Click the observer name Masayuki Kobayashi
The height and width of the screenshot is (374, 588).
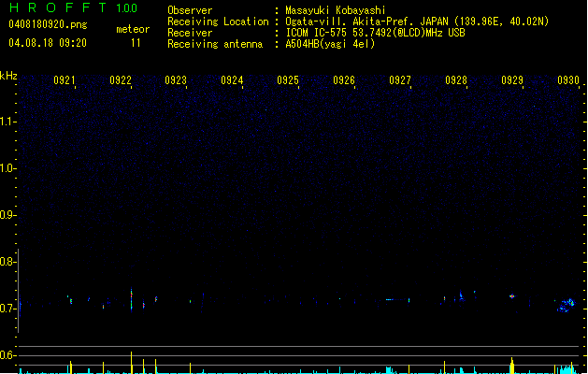coord(336,10)
